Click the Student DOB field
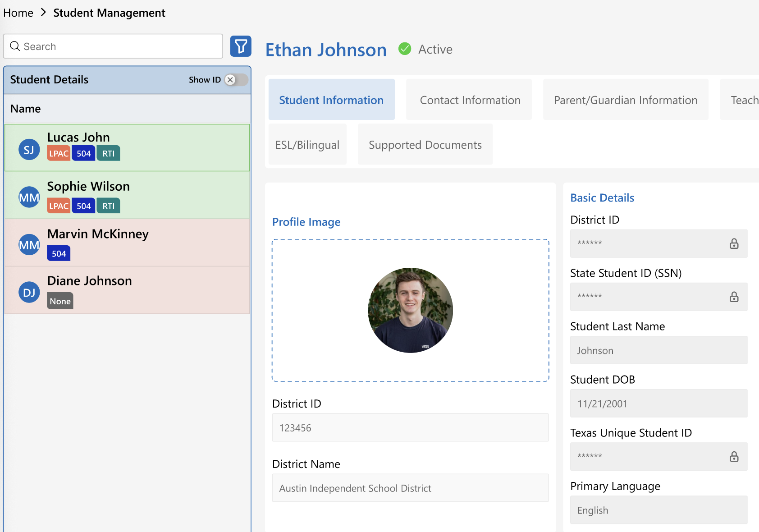759x532 pixels. tap(658, 403)
